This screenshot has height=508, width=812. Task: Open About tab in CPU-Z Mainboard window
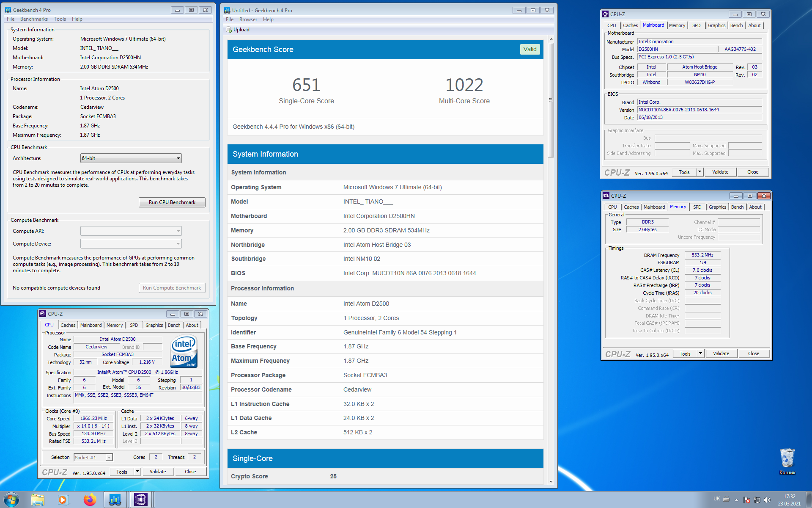(x=754, y=25)
